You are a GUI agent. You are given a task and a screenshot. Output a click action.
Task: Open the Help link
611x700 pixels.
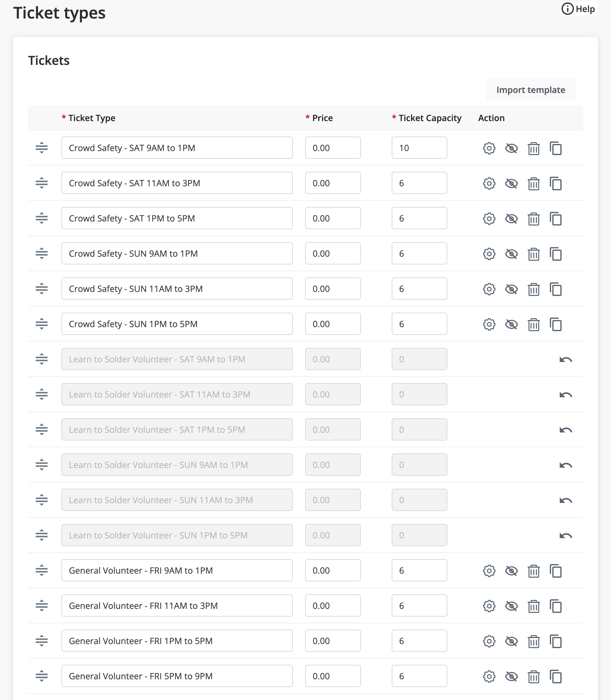point(578,9)
